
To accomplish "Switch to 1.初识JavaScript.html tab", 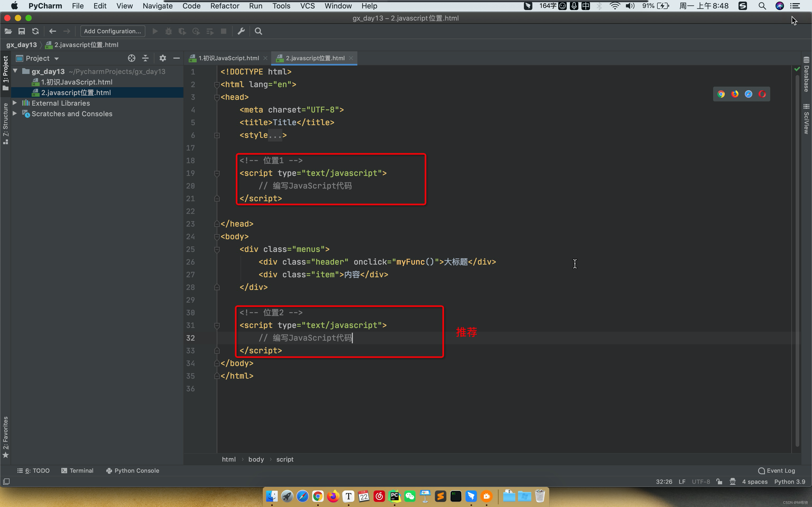I will pyautogui.click(x=228, y=58).
